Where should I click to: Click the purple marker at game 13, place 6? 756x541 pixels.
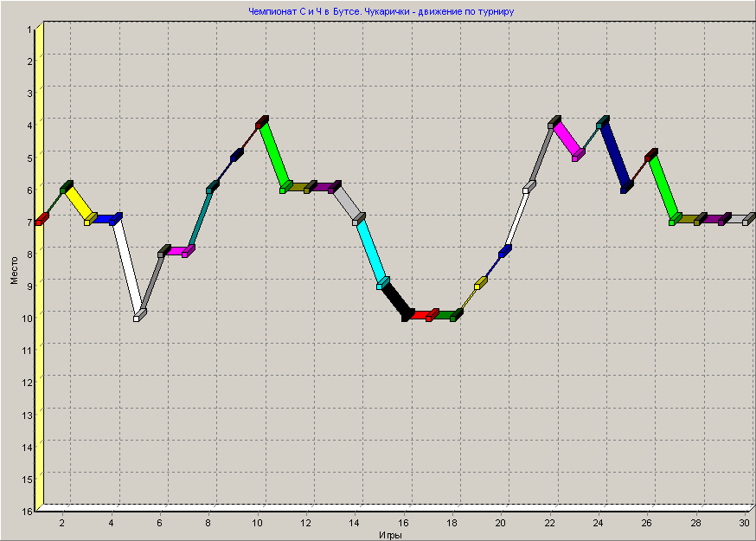click(334, 187)
